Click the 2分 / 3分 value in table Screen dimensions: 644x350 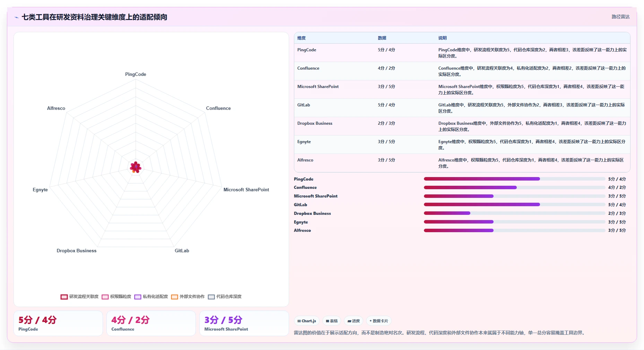(386, 123)
